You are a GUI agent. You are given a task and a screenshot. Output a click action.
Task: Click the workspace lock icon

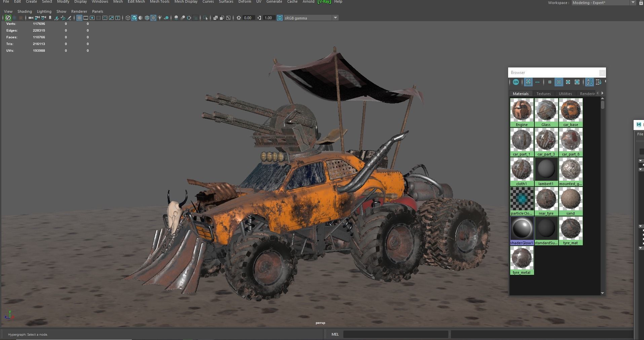[x=640, y=3]
